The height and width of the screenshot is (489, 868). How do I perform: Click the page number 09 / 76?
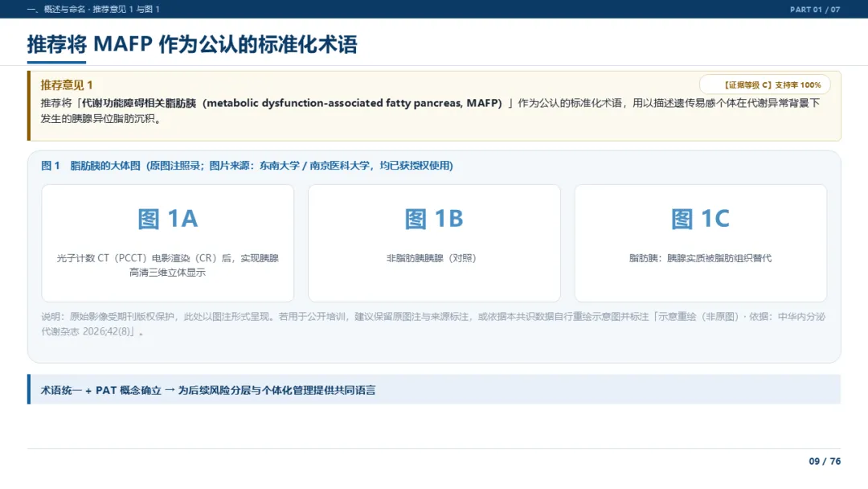pos(825,462)
